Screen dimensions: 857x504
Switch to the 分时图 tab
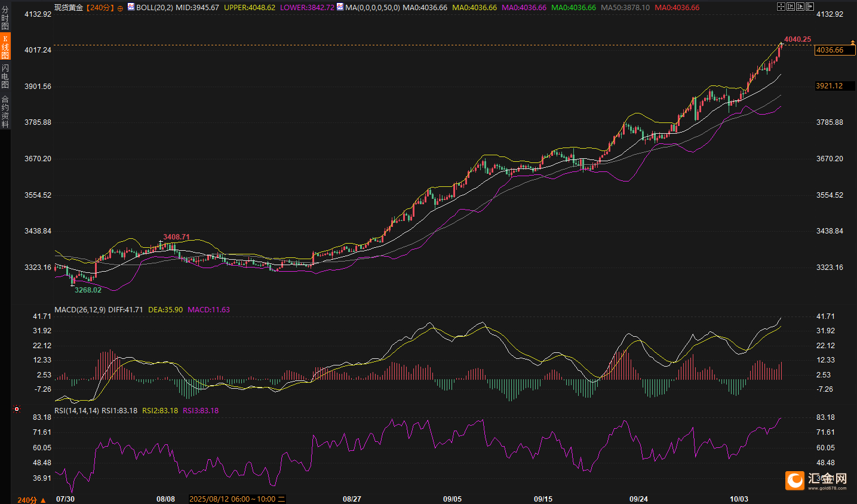5,18
